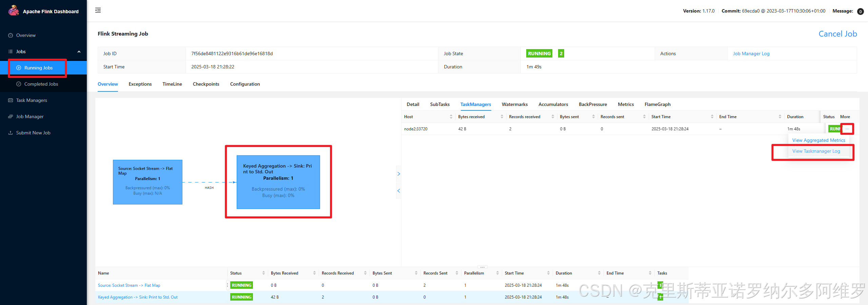Open the Job Manager Log link
868x305 pixels.
point(751,53)
